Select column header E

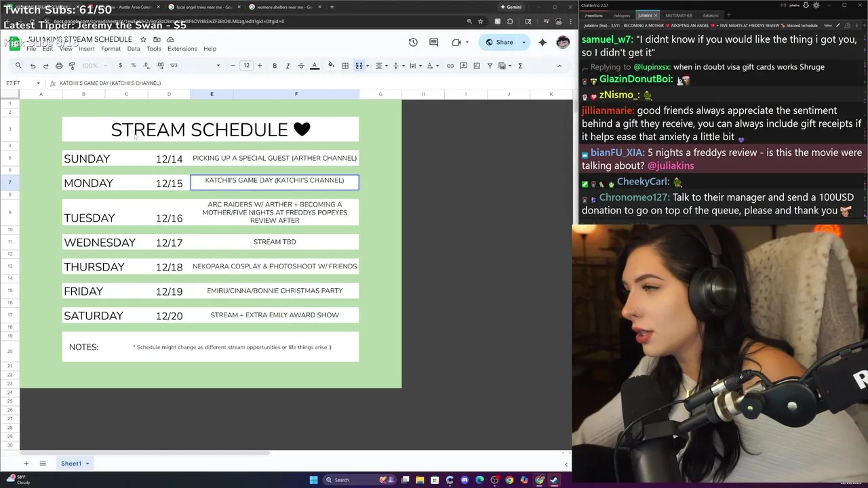coord(212,94)
